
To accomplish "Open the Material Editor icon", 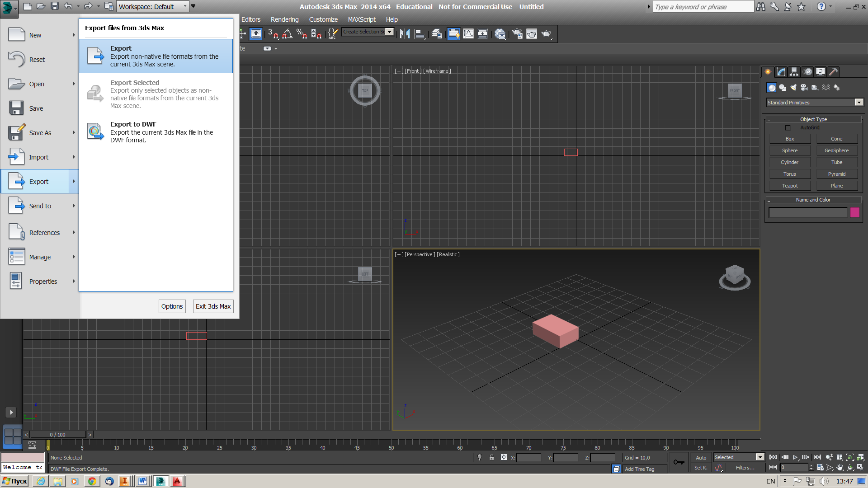I will click(x=500, y=34).
